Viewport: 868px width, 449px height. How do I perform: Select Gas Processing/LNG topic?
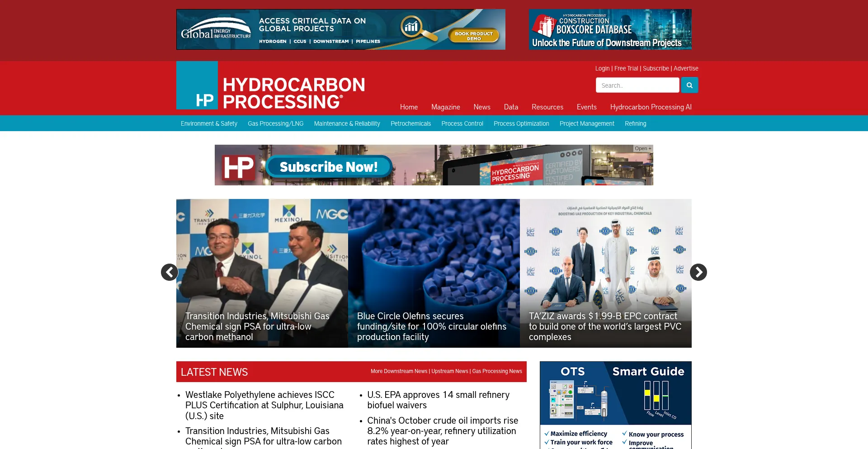(x=275, y=123)
